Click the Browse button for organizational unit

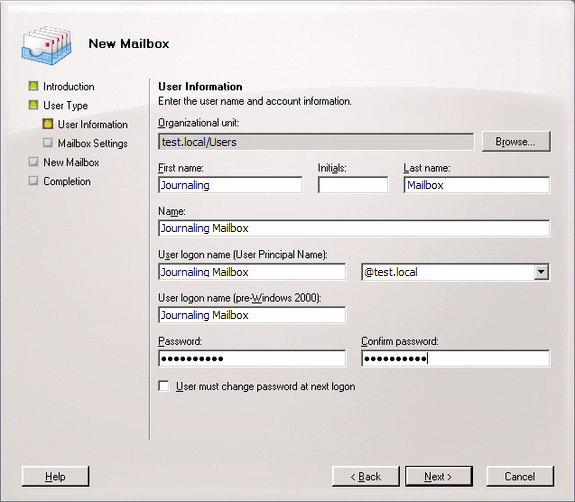pos(516,142)
